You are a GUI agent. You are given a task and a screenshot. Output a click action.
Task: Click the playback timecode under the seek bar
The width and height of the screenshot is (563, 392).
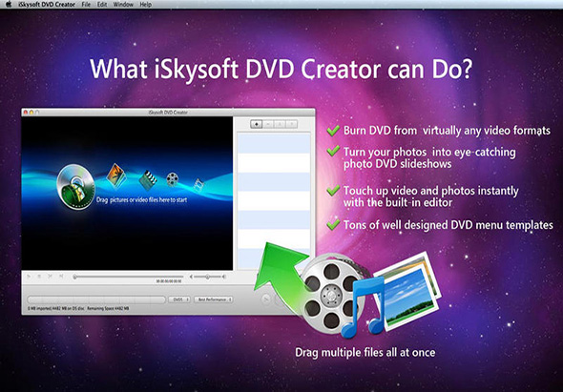169,281
